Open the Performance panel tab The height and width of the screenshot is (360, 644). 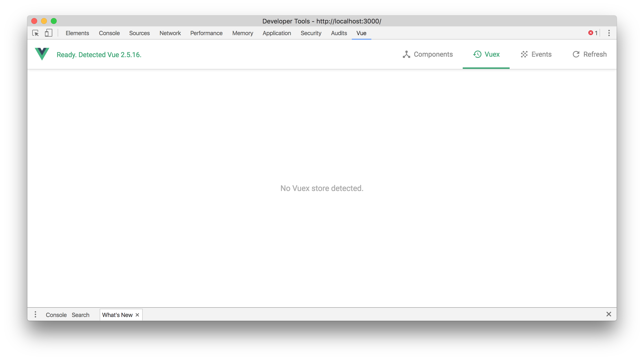tap(206, 33)
